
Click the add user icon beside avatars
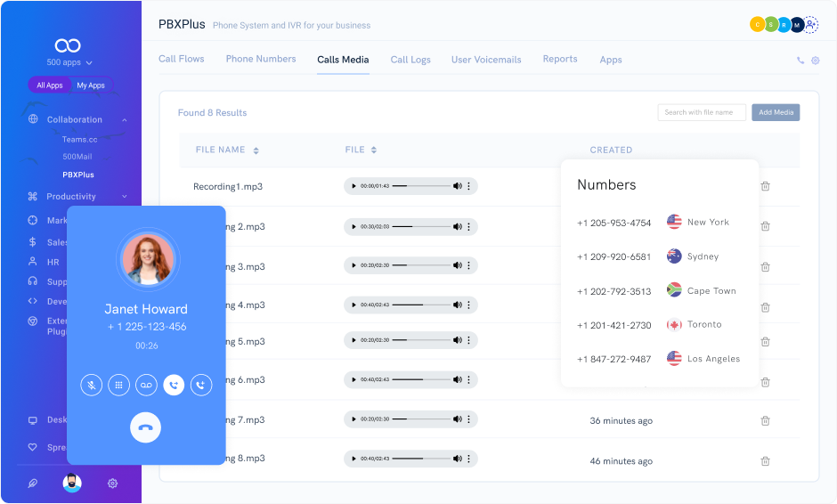(x=811, y=25)
